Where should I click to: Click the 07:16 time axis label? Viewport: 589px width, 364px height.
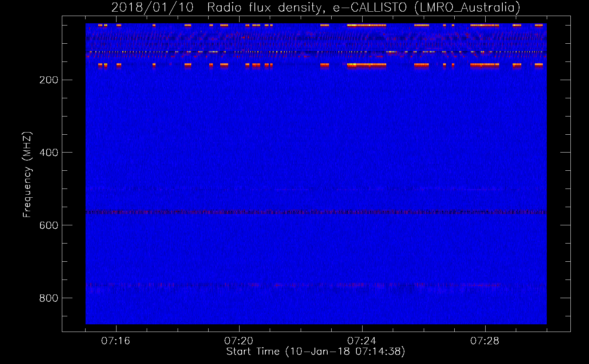click(115, 341)
